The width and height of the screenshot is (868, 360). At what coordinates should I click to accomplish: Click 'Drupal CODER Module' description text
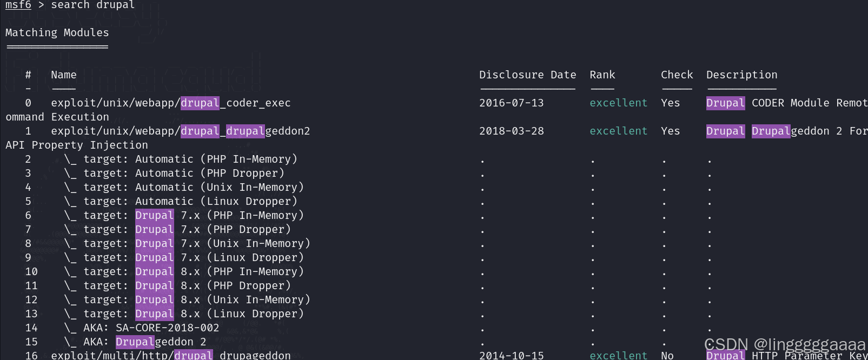click(x=768, y=103)
